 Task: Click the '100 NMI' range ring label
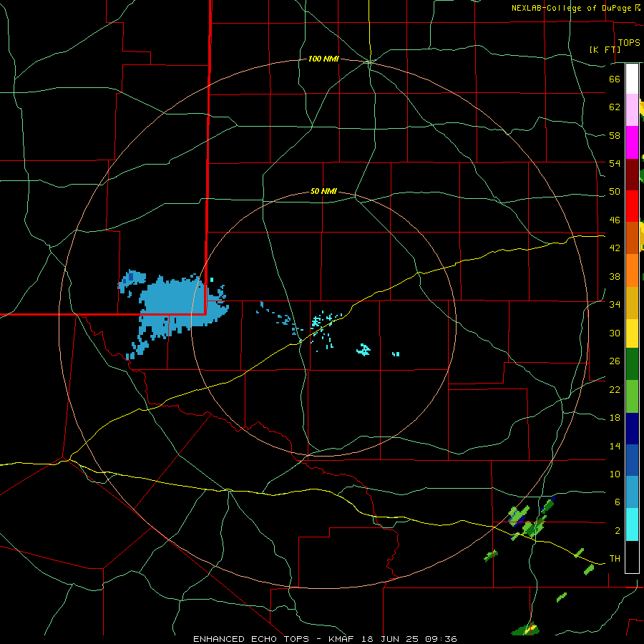323,59
